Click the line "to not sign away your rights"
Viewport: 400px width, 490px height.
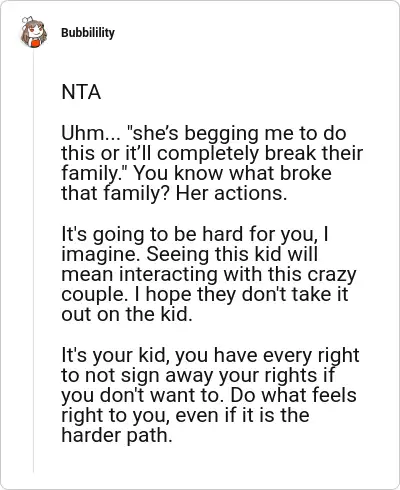point(198,376)
